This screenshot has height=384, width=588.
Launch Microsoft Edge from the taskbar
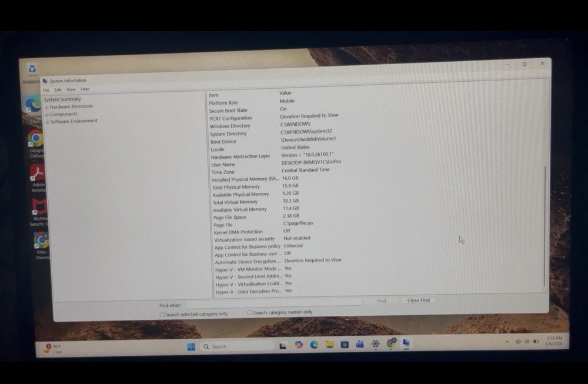[314, 345]
